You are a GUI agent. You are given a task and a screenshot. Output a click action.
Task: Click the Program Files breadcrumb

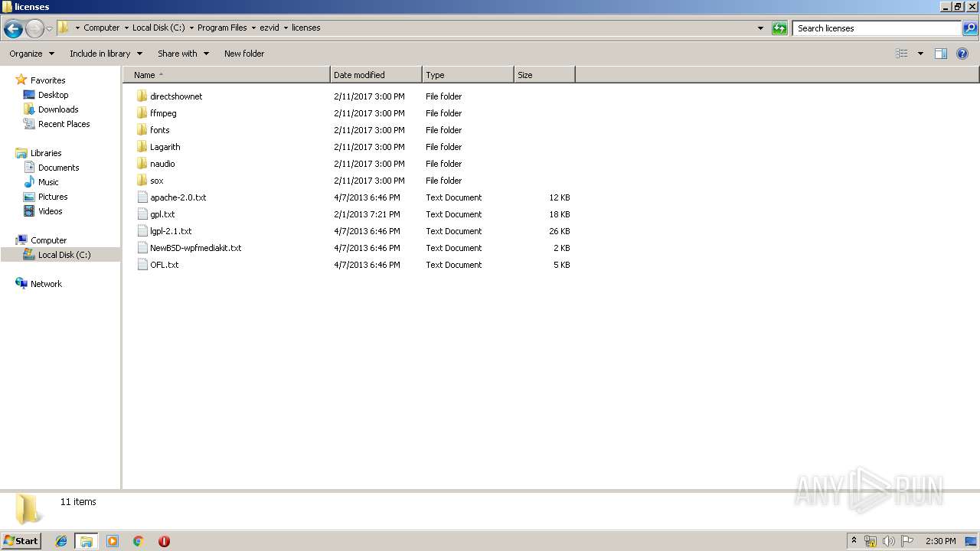pyautogui.click(x=222, y=28)
